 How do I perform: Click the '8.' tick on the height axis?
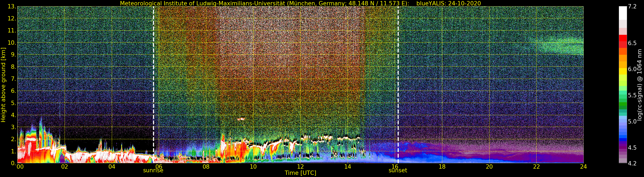point(13,67)
